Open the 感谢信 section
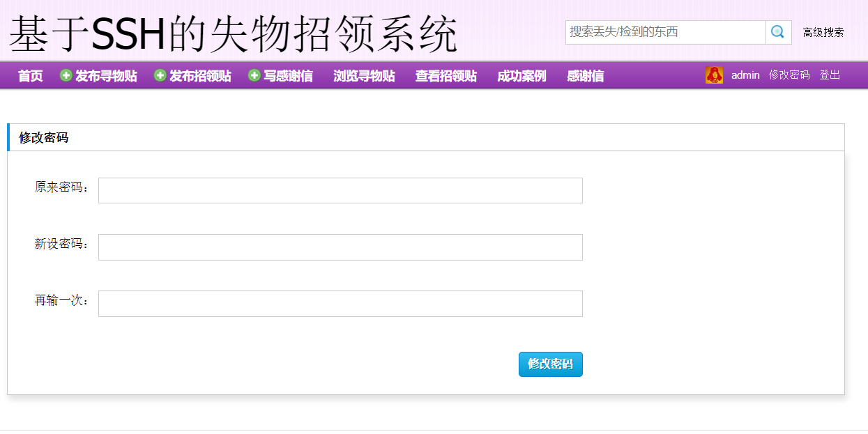 (x=584, y=75)
